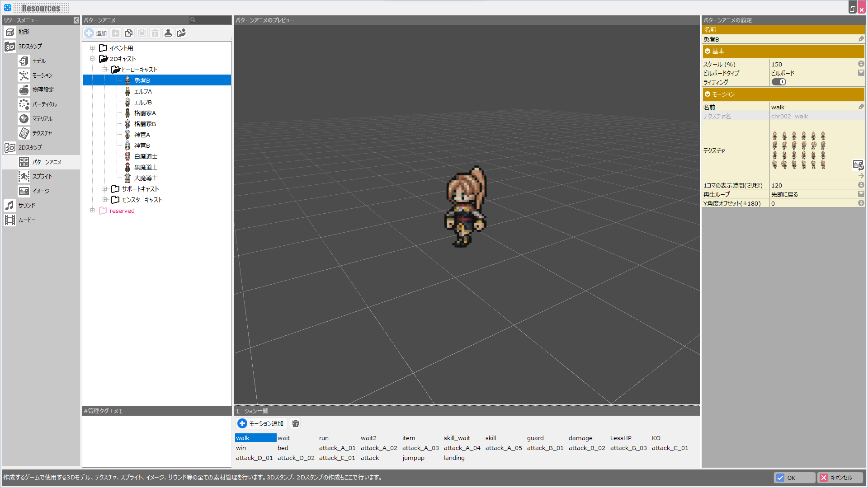Open the ビルボードタイプ dropdown

coord(861,73)
